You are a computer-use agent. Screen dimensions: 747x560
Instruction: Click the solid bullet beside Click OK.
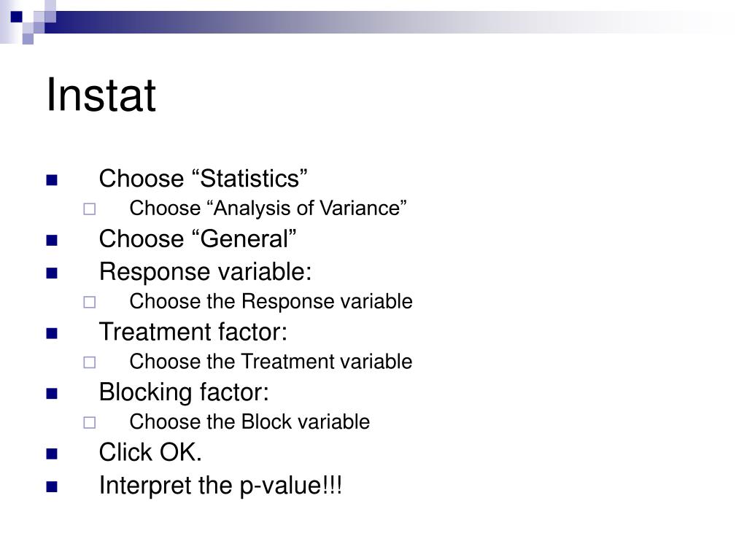(52, 454)
